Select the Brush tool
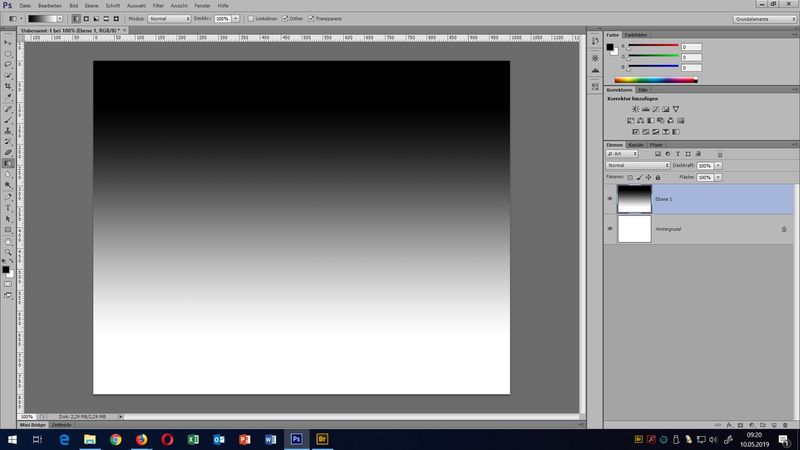The width and height of the screenshot is (800, 450). (8, 119)
